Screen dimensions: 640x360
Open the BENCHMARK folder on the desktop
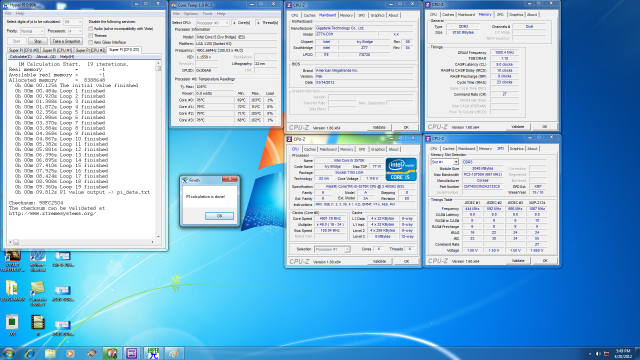coord(12,291)
